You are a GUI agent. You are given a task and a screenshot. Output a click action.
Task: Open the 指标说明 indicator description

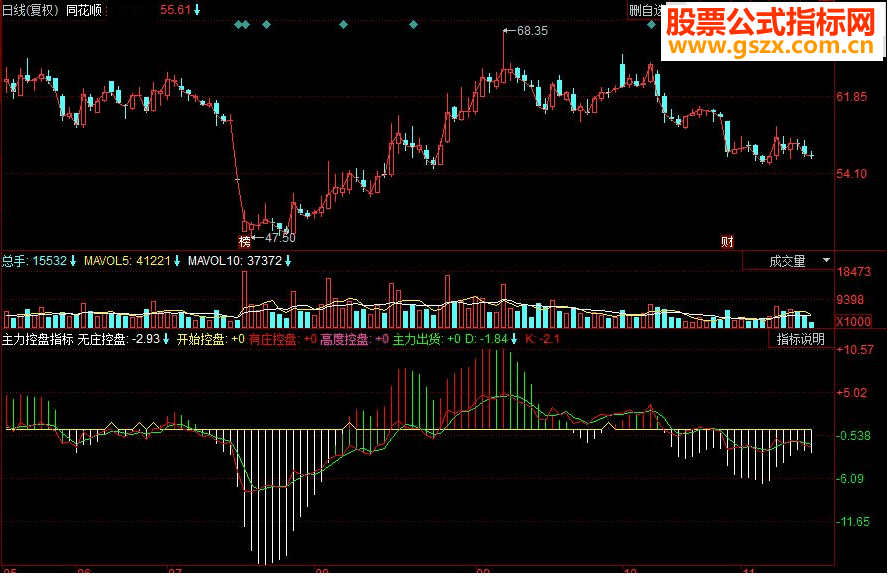point(800,339)
